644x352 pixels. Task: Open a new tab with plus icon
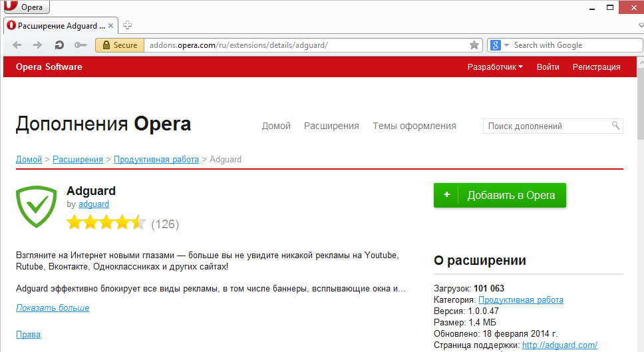pos(127,25)
